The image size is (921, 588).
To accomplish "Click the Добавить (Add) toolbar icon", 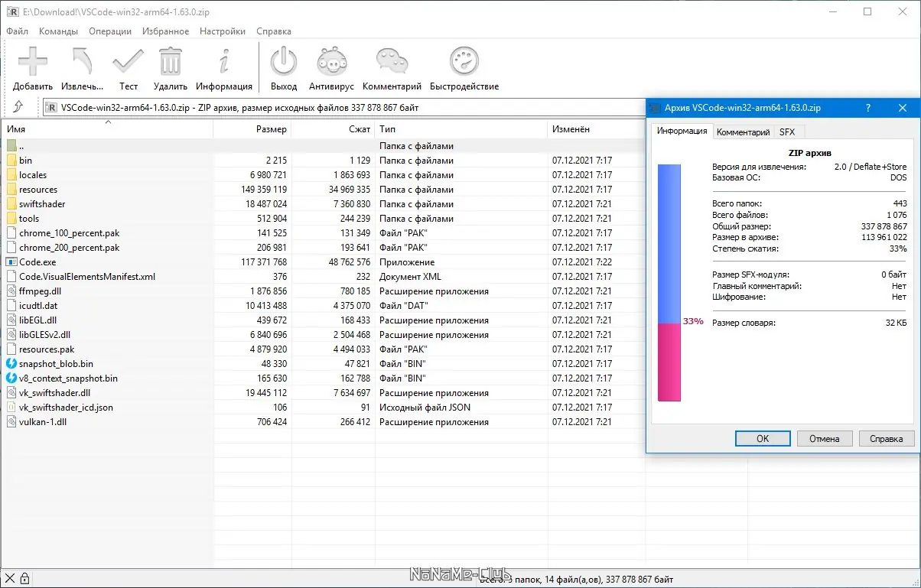I will [32, 61].
